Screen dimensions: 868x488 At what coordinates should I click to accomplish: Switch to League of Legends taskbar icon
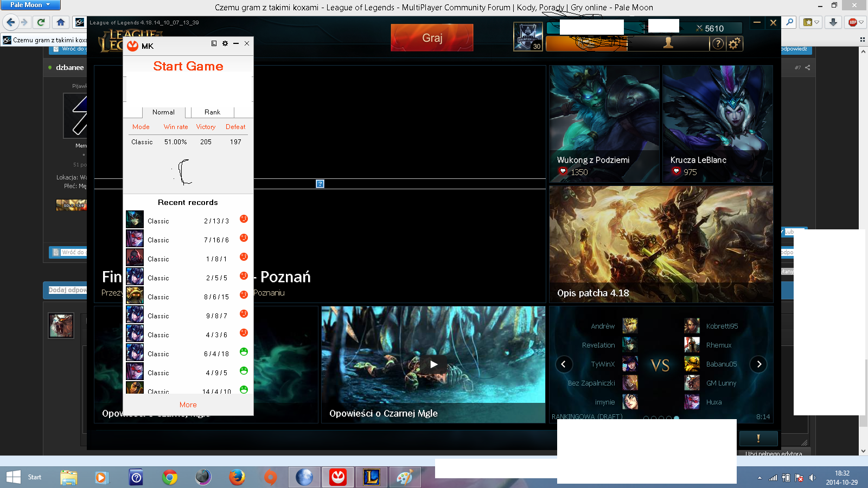(x=372, y=477)
